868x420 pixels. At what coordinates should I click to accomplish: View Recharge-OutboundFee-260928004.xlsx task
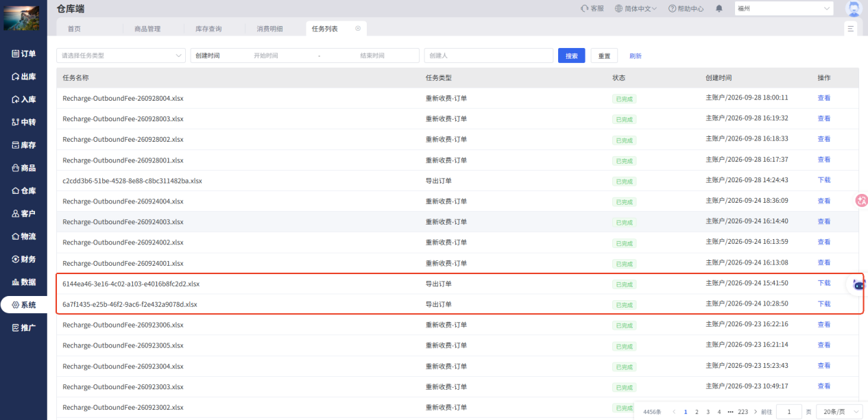(x=823, y=98)
